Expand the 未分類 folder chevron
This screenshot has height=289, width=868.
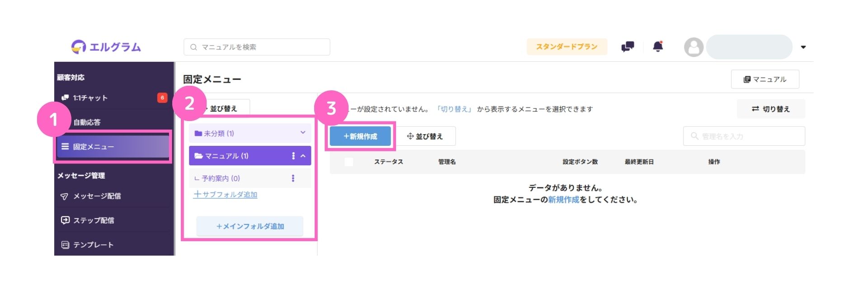(x=303, y=133)
